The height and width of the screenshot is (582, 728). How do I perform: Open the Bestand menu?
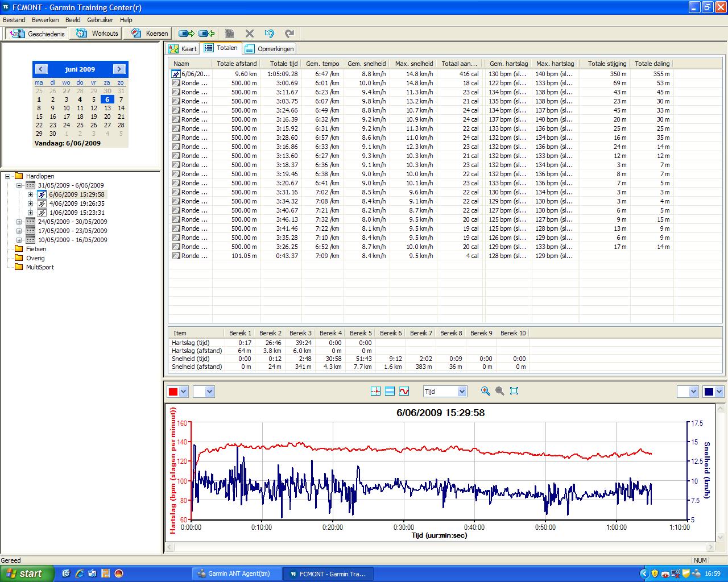pyautogui.click(x=14, y=20)
